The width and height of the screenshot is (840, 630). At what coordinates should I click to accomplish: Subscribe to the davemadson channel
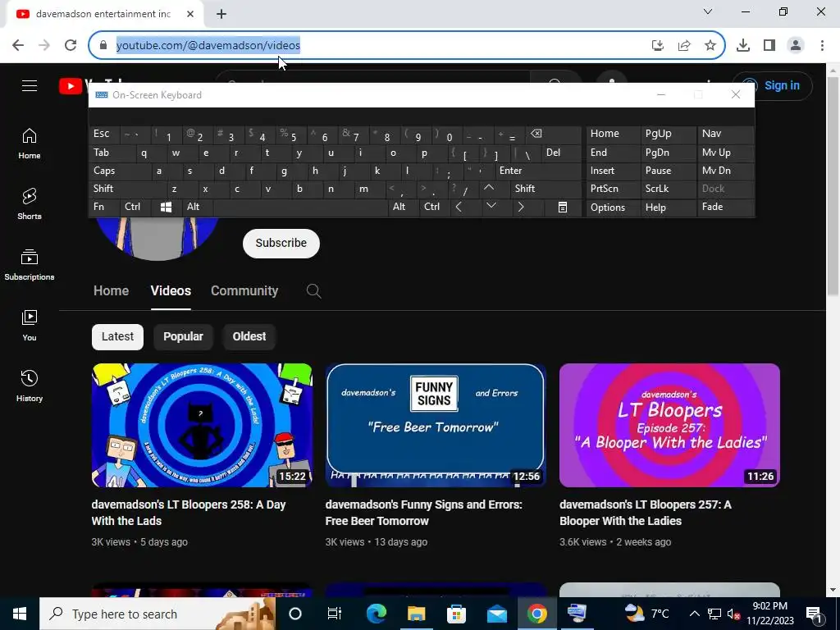click(281, 243)
